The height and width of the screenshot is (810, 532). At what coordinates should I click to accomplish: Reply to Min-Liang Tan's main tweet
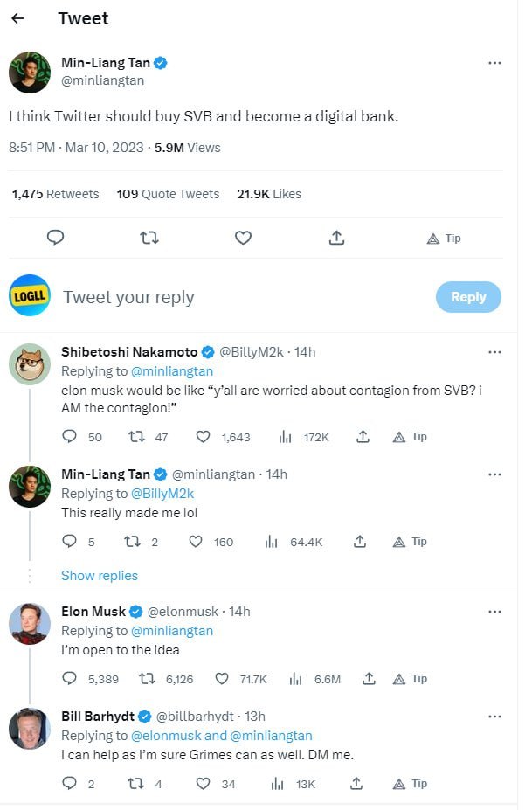click(56, 238)
